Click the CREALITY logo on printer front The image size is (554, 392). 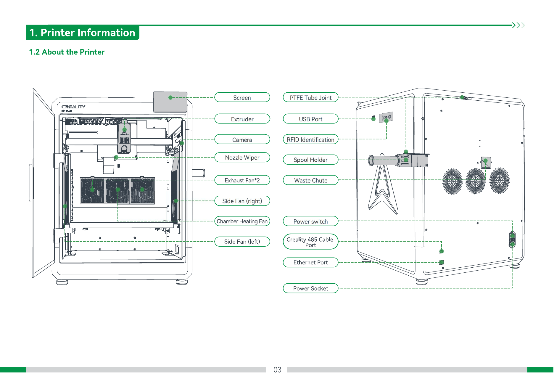click(x=73, y=107)
